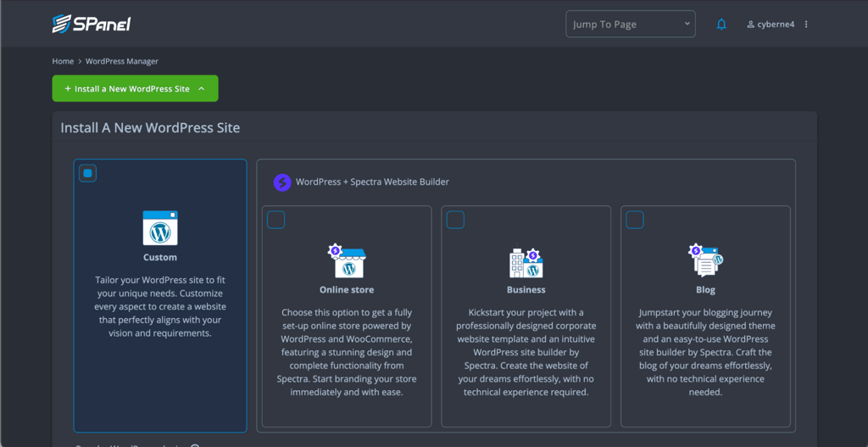
Task: Click the Install A New WordPress Site heading
Action: pos(150,128)
